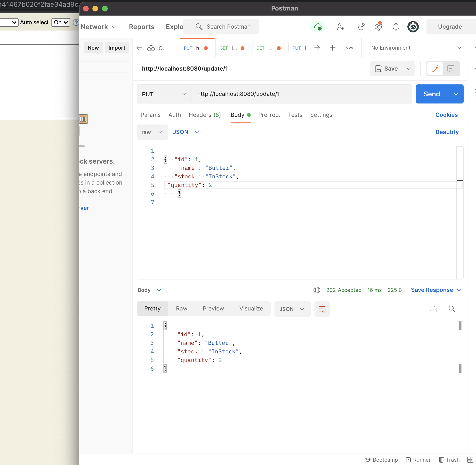Open the two-pane layout icon in status bar
This screenshot has width=476, height=465.
click(470, 460)
